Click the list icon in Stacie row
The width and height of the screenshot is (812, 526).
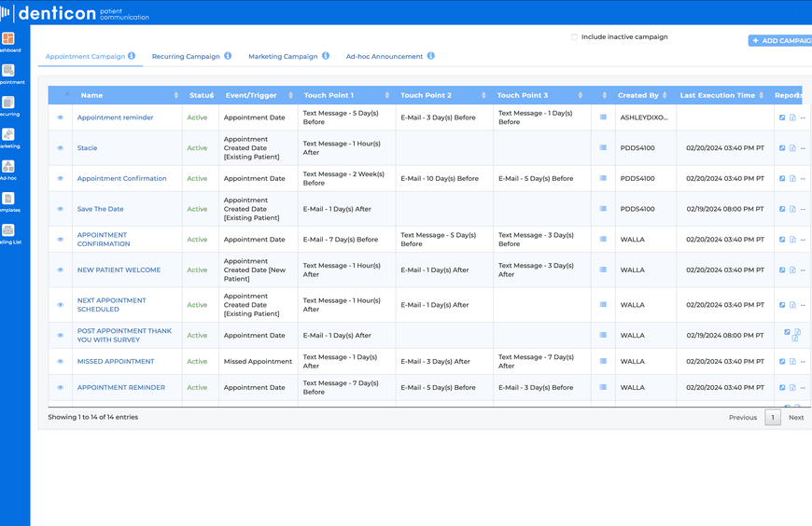click(x=603, y=148)
